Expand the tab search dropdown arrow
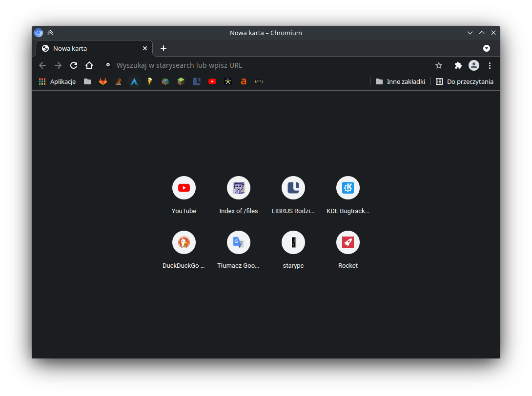532x396 pixels. click(x=487, y=48)
